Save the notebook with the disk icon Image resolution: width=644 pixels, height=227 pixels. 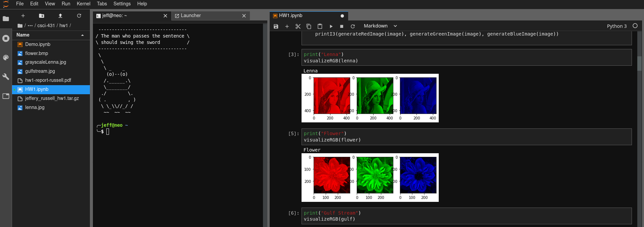pos(276,26)
